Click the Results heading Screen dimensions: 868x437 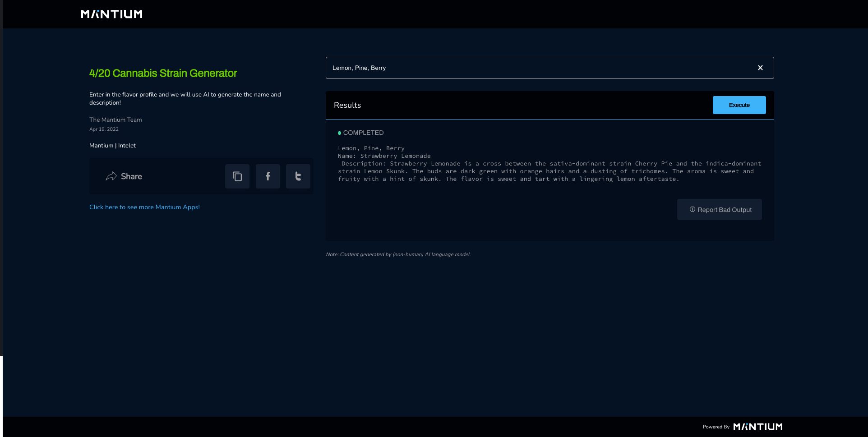[347, 105]
